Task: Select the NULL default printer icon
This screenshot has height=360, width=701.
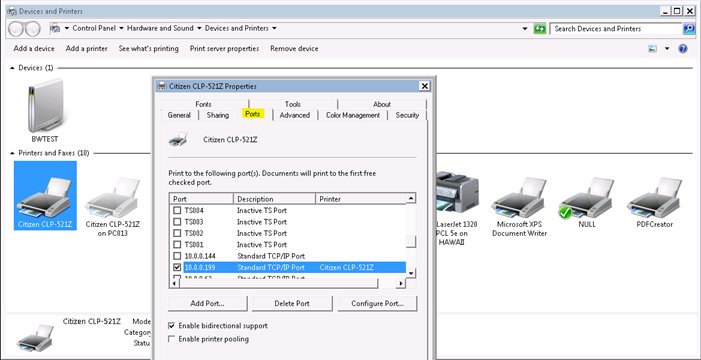Action: (x=587, y=198)
